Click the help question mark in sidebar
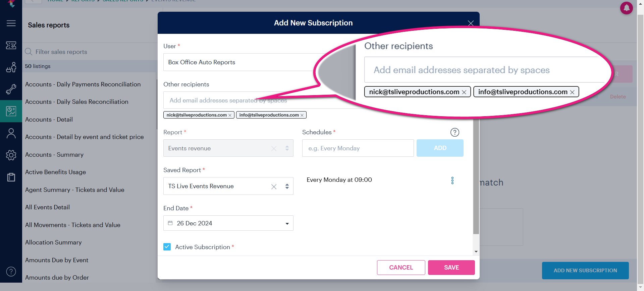The image size is (644, 291). pyautogui.click(x=11, y=272)
